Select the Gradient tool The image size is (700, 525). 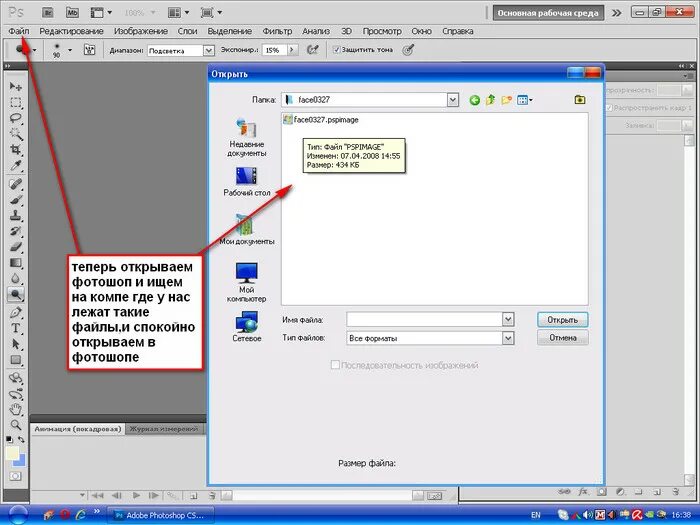point(16,262)
